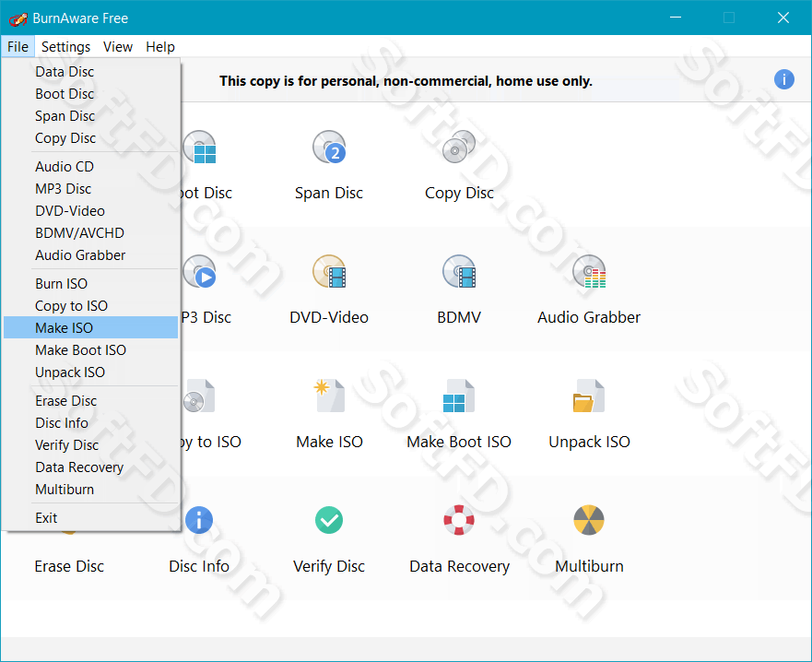Choose MP3 Disc menu entry

click(x=90, y=189)
